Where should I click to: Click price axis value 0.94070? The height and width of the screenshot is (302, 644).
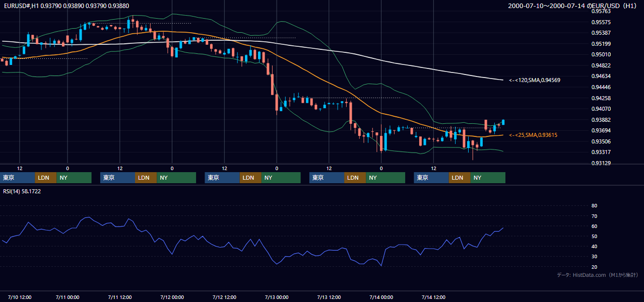click(x=601, y=109)
